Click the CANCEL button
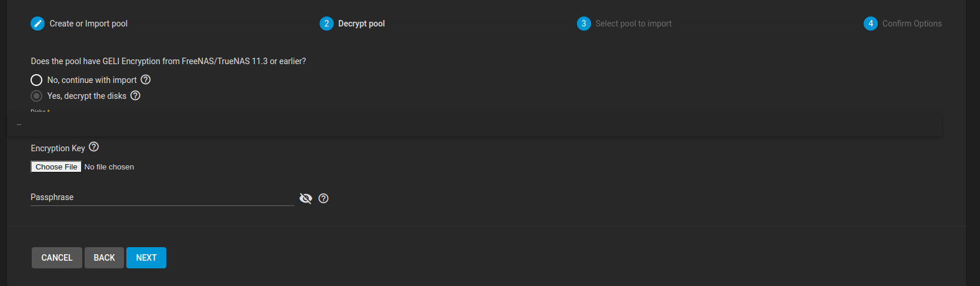The height and width of the screenshot is (286, 980). coord(57,258)
